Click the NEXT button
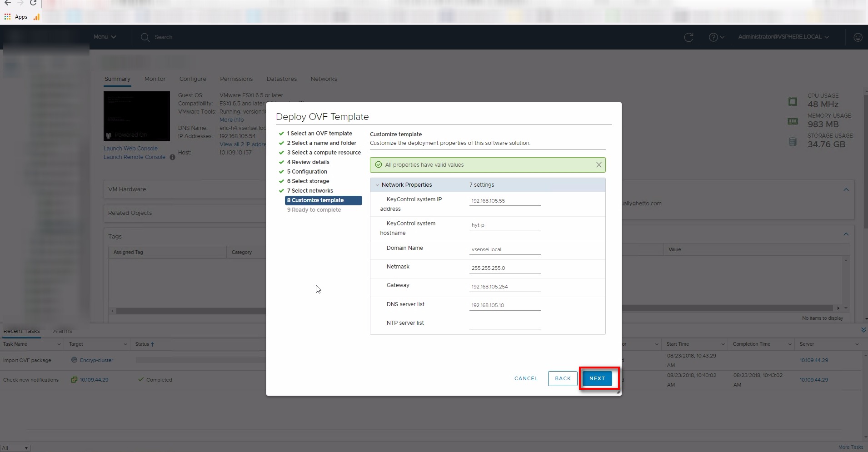This screenshot has width=868, height=452. point(597,378)
